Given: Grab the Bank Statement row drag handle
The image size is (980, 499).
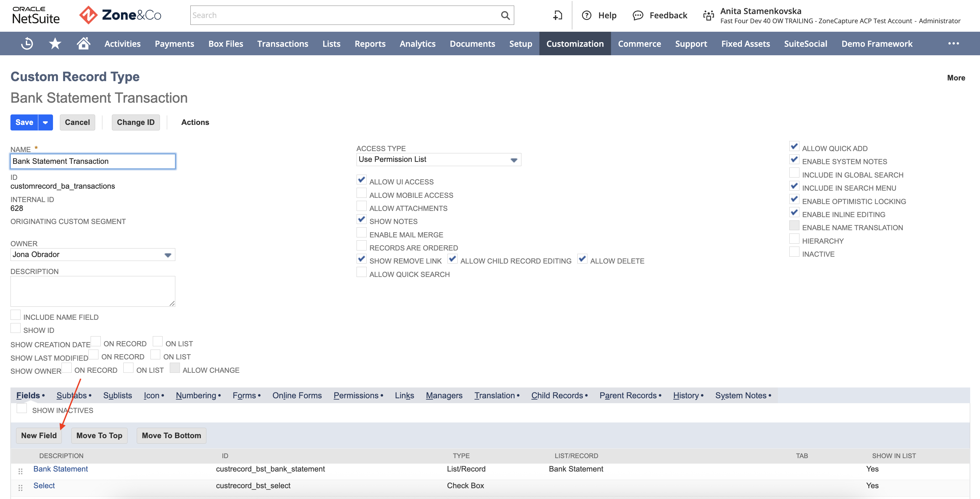Looking at the screenshot, I should (21, 471).
